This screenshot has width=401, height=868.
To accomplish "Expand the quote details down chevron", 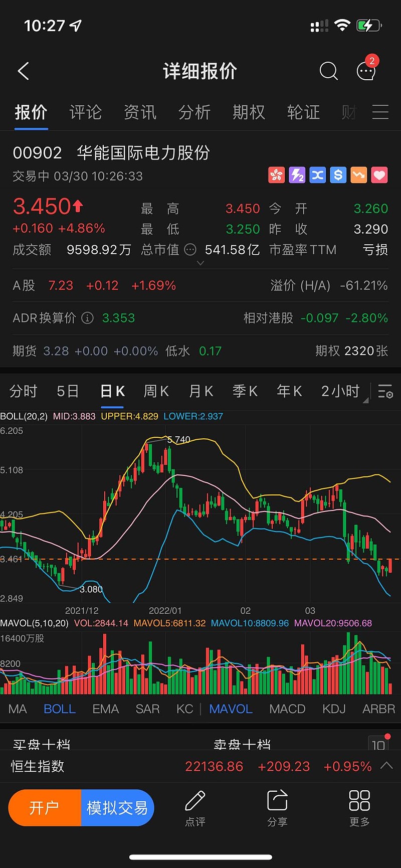I will [200, 263].
